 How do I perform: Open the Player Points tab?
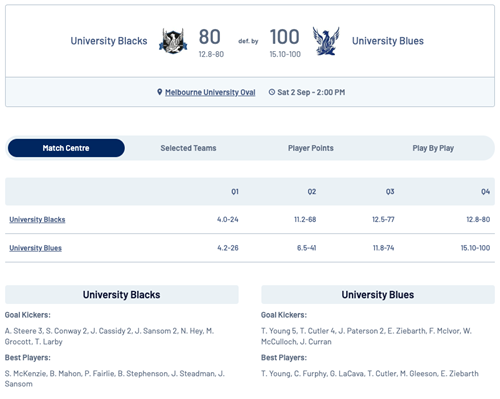pos(311,148)
